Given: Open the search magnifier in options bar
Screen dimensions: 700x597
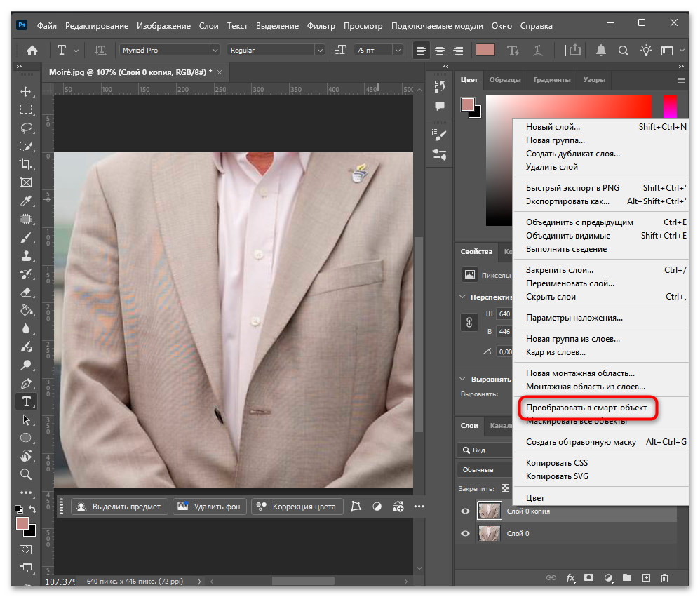Looking at the screenshot, I should 624,51.
